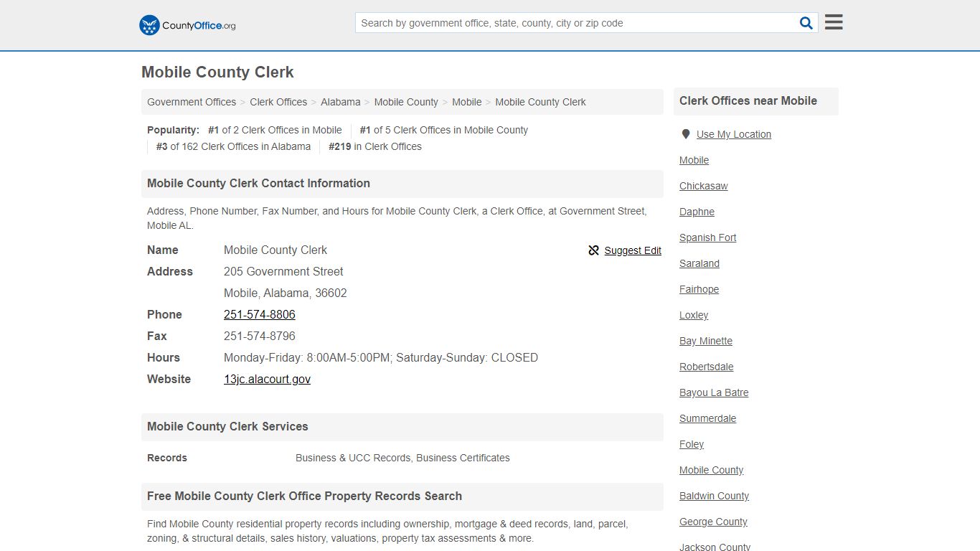
Task: Click the Clerk Offices near Mobile heading
Action: pyautogui.click(x=748, y=101)
